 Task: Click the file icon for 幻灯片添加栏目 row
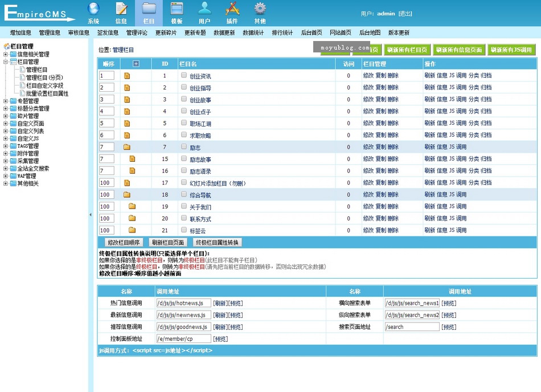point(127,183)
